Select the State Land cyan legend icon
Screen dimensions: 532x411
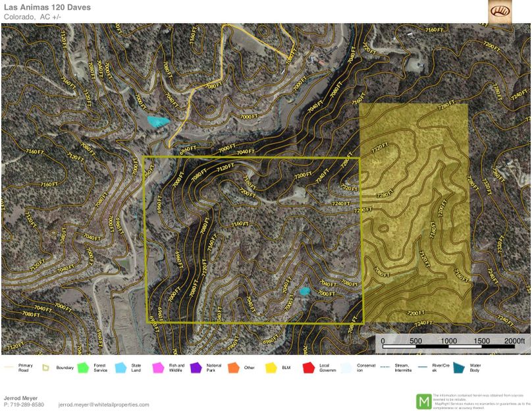pyautogui.click(x=120, y=368)
